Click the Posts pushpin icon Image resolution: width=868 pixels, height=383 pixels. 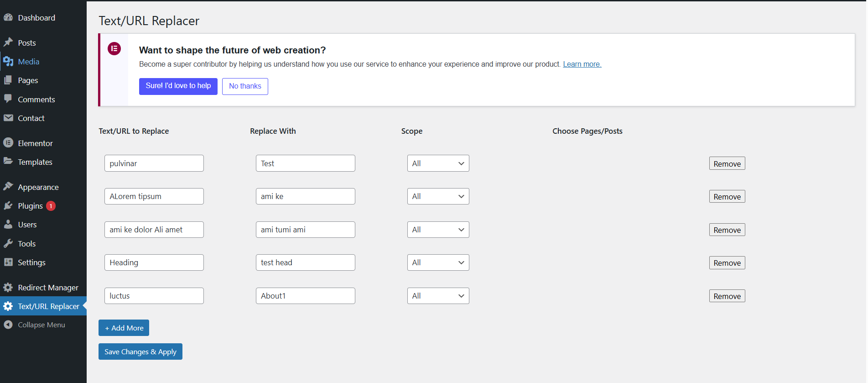click(x=8, y=42)
